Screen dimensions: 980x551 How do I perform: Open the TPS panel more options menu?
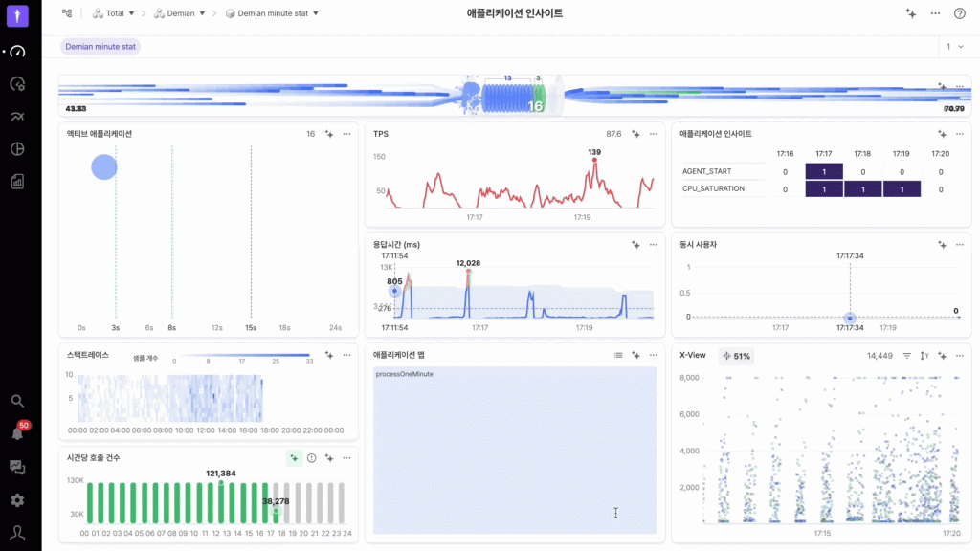coord(654,134)
